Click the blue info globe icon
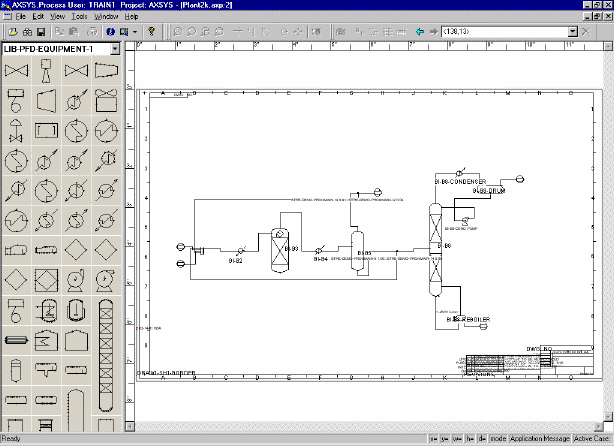Screen dimensions: 614x446 coord(110,32)
